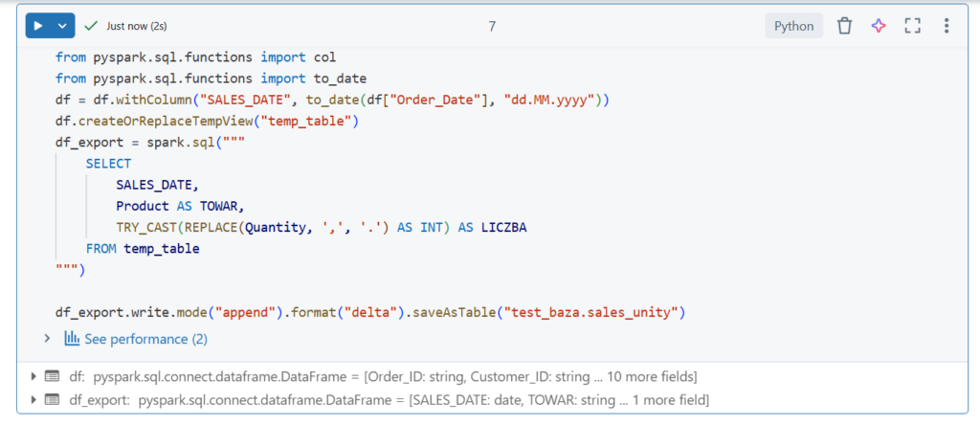Click bar chart icon beside See performance
Image resolution: width=980 pixels, height=426 pixels.
click(72, 338)
